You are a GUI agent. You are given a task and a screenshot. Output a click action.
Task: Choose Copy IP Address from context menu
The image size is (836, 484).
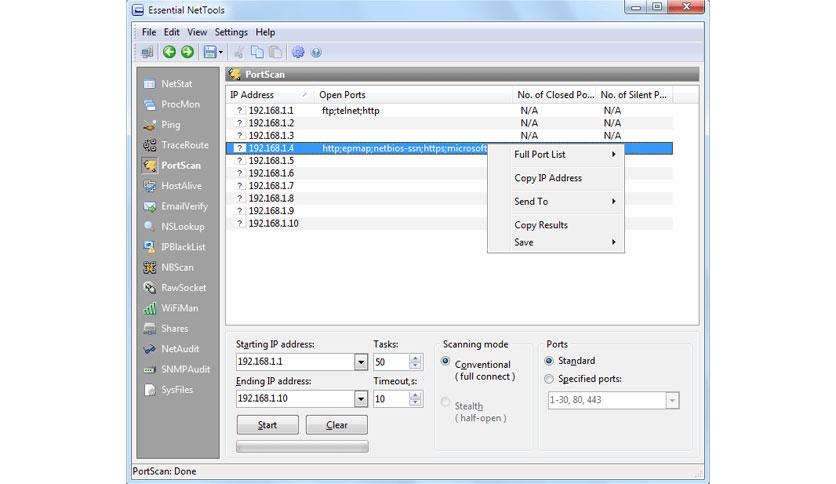click(x=556, y=178)
